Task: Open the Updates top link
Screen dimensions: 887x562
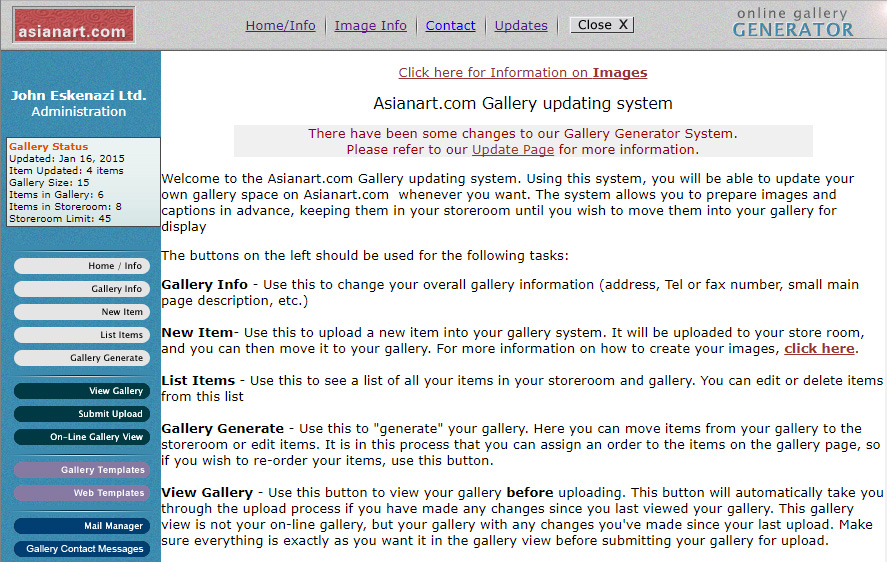Action: (x=521, y=25)
